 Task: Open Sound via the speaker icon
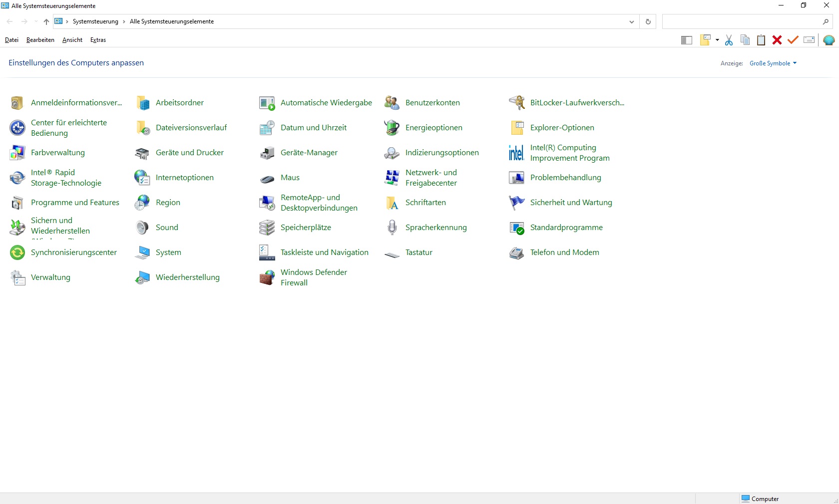[142, 228]
